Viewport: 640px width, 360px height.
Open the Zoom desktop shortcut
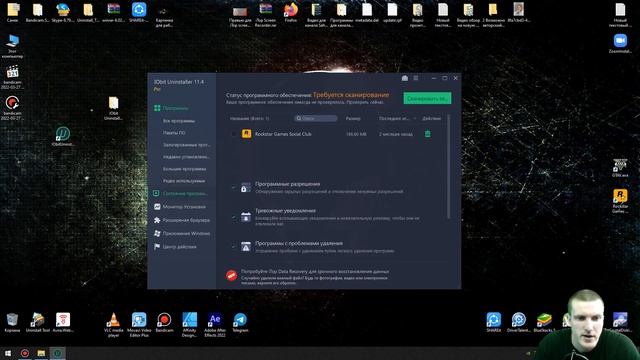(620, 44)
